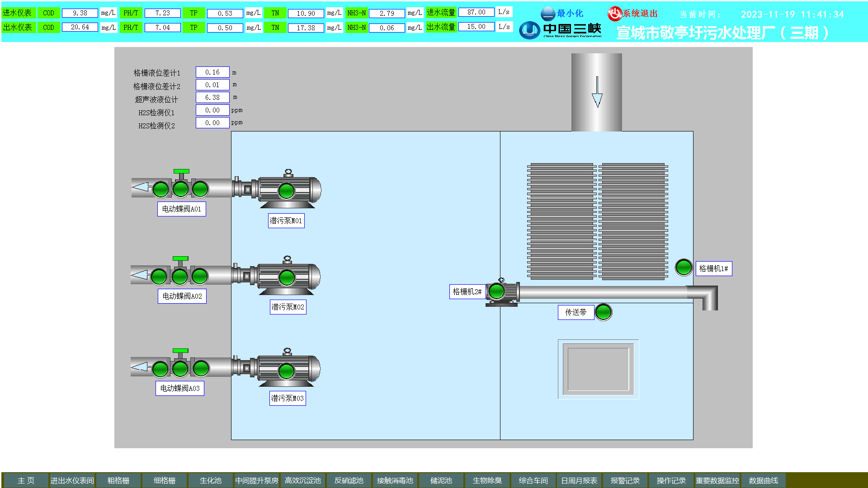Screen dimensions: 868x488
Task: Toggle the 格栅机1# green status indicator
Action: [683, 267]
